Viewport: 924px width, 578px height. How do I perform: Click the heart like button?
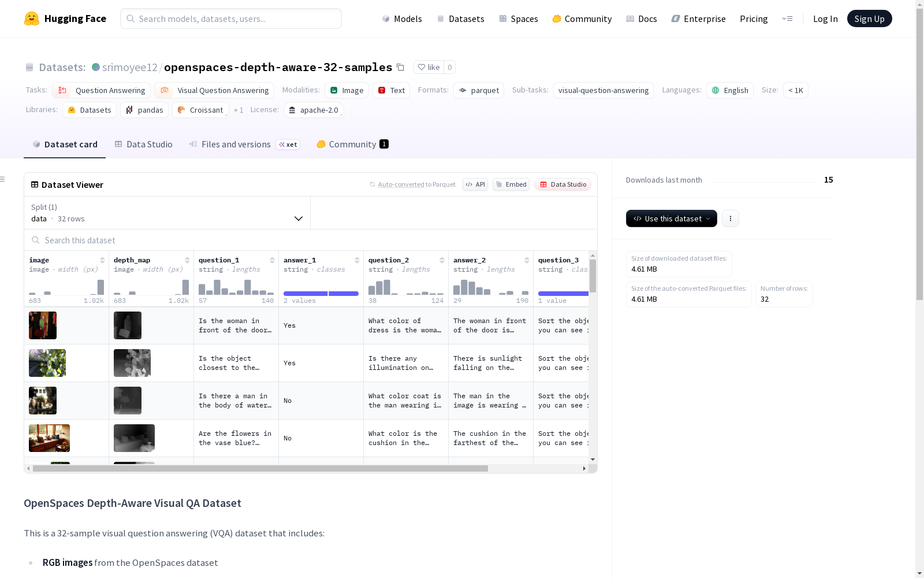[x=429, y=67]
